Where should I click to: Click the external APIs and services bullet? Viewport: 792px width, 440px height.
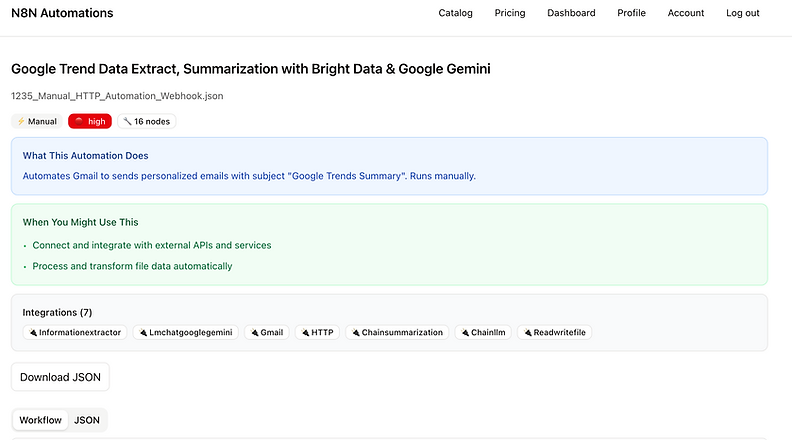[x=152, y=245]
